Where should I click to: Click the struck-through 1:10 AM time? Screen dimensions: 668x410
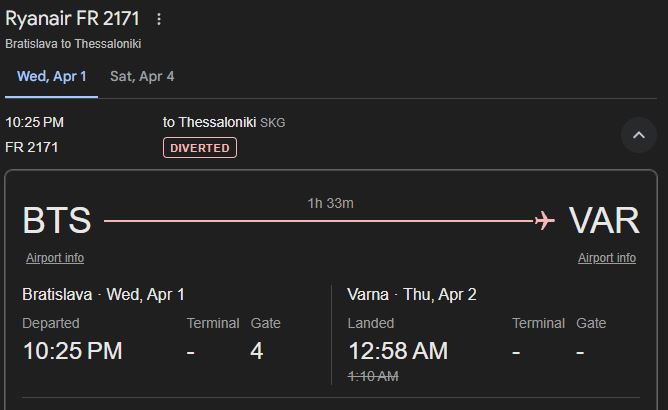click(x=373, y=376)
